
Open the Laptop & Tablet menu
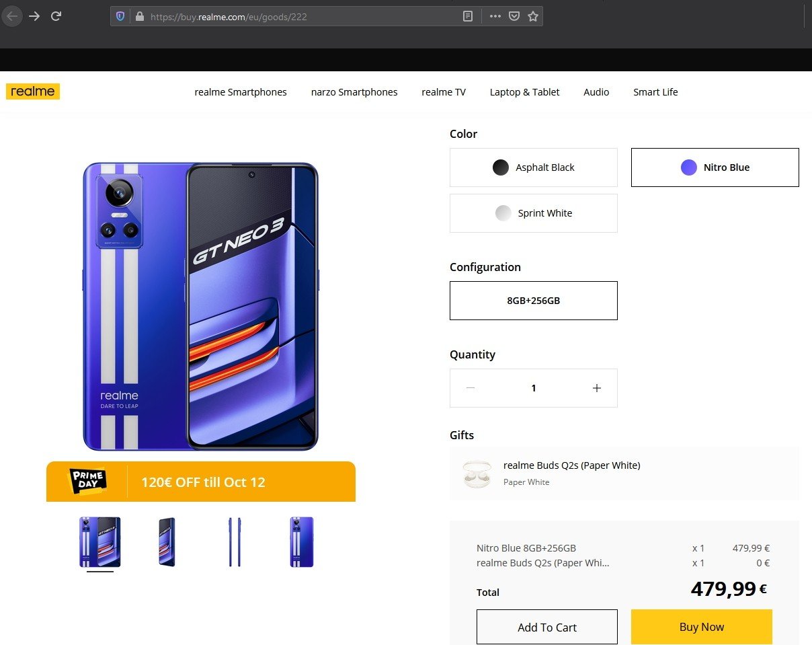pos(524,92)
